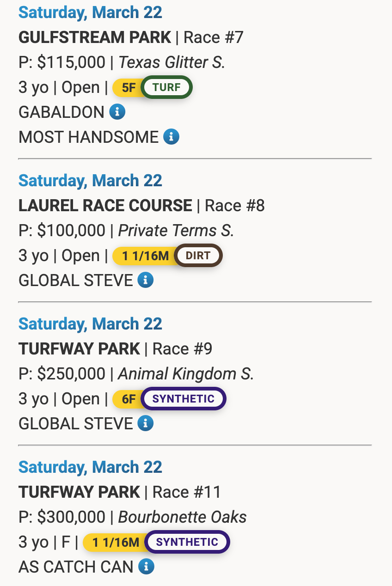This screenshot has height=586, width=392.
Task: Click the yellow 6F distance badge
Action: click(x=128, y=399)
